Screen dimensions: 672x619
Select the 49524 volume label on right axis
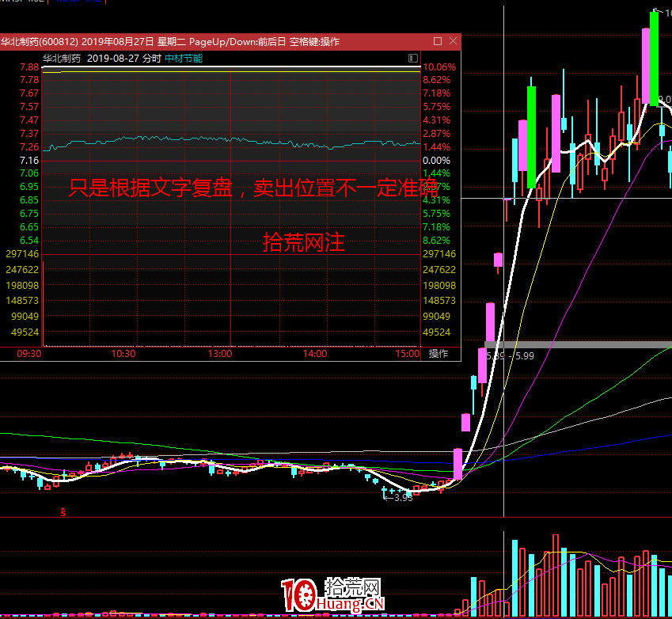click(436, 332)
